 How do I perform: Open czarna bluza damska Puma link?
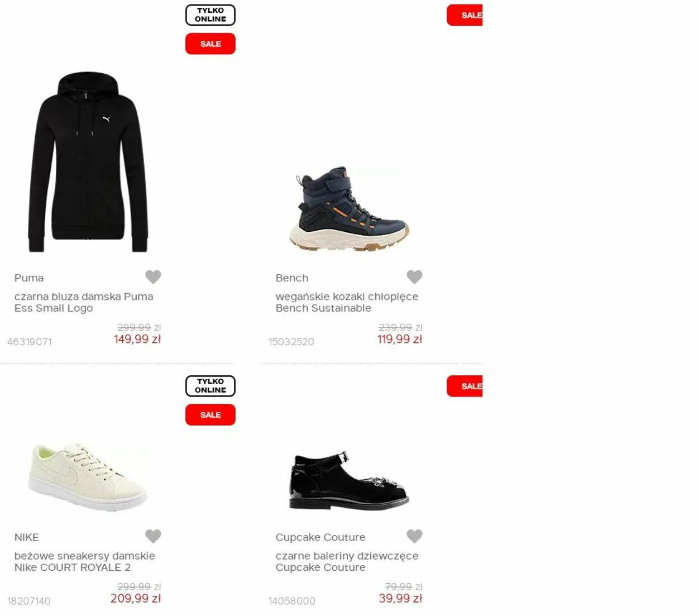click(x=84, y=302)
